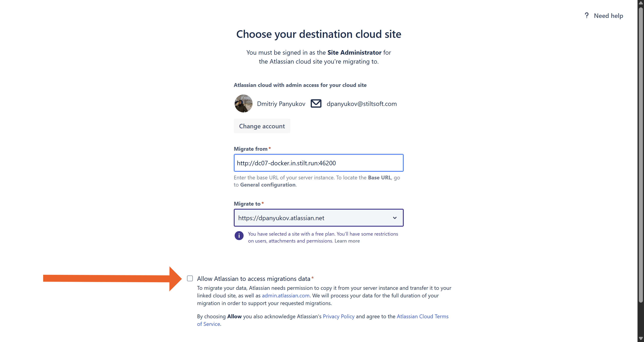Click the scrollbar down arrow
Viewport: 644px width, 342px height.
(640, 339)
